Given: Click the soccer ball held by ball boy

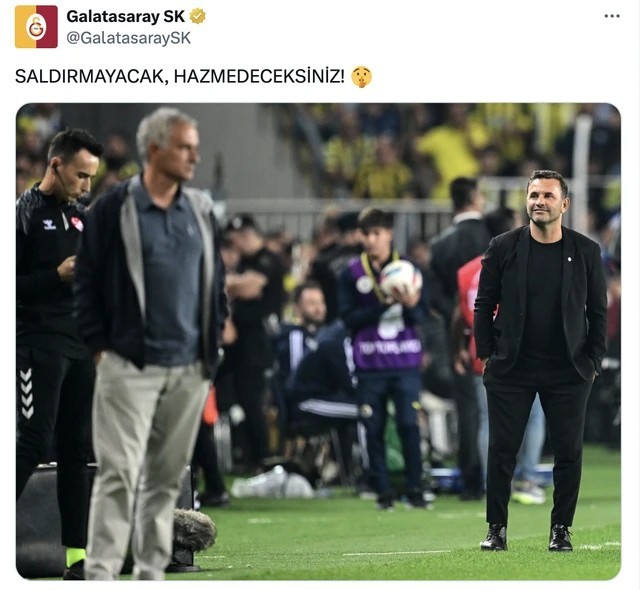Looking at the screenshot, I should click(401, 278).
